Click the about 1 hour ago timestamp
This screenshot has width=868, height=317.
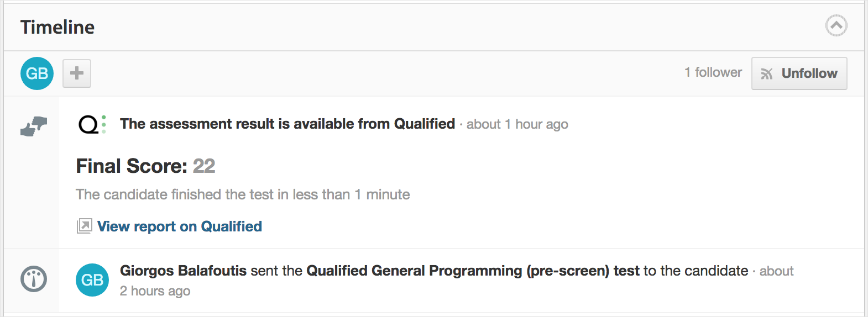(x=517, y=124)
